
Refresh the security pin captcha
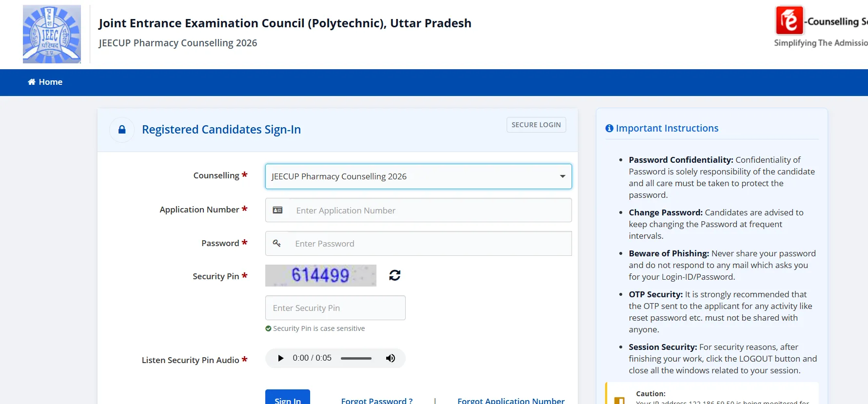[x=395, y=275]
